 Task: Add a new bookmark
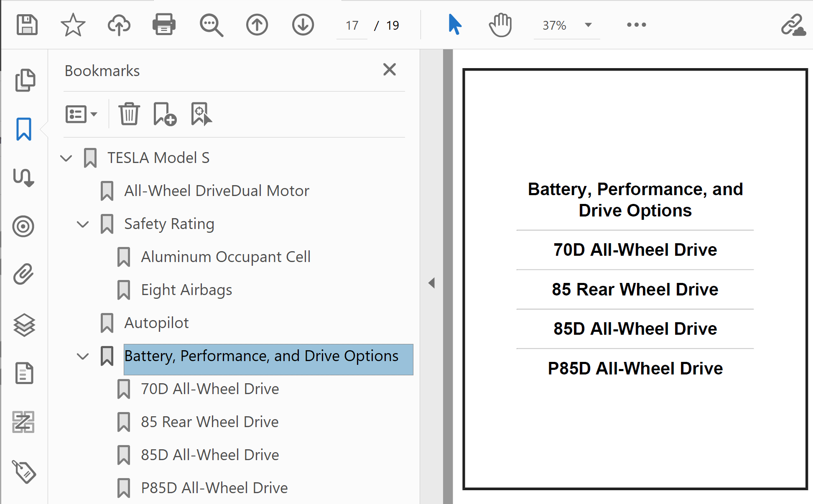(x=165, y=114)
